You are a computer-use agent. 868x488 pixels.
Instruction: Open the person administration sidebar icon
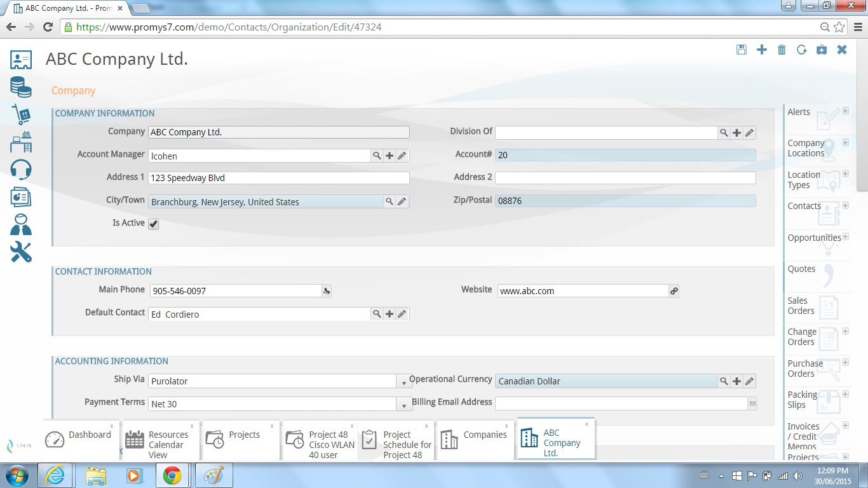21,224
